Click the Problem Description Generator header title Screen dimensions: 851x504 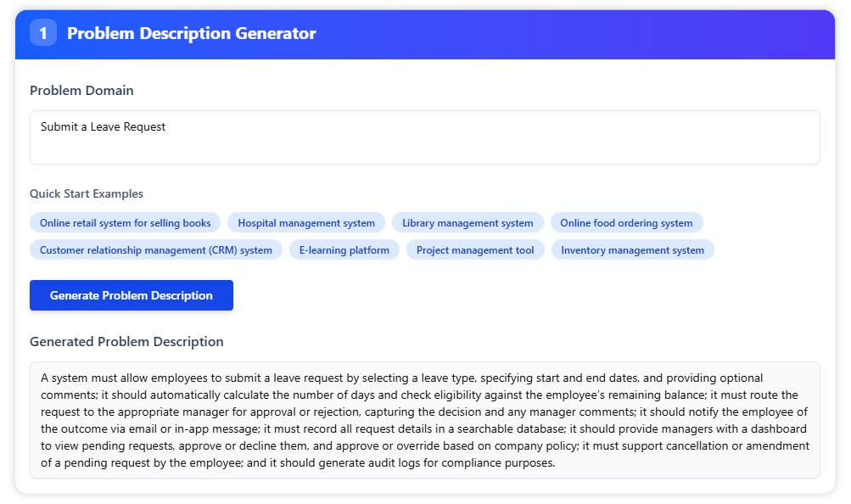pyautogui.click(x=191, y=34)
